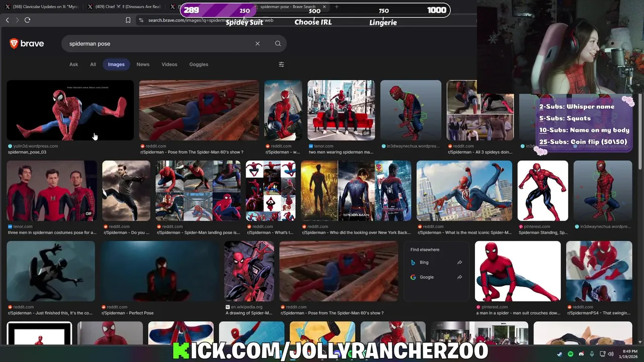644x362 pixels.
Task: Open a new tab with plus button
Action: [337, 7]
